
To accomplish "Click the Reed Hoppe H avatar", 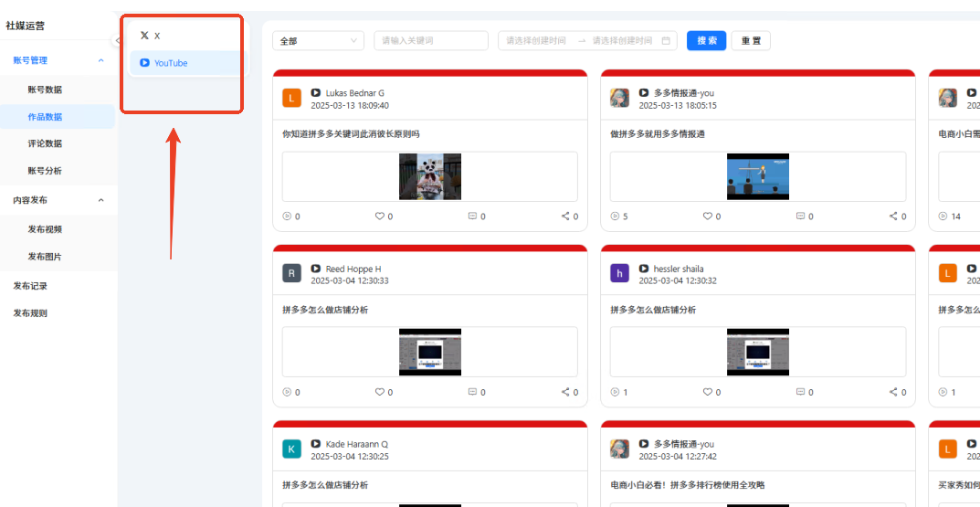I will pyautogui.click(x=292, y=273).
